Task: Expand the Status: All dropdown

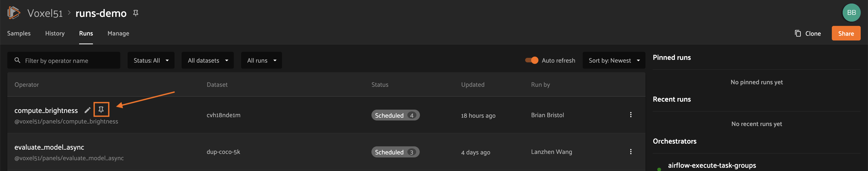Action: tap(151, 60)
